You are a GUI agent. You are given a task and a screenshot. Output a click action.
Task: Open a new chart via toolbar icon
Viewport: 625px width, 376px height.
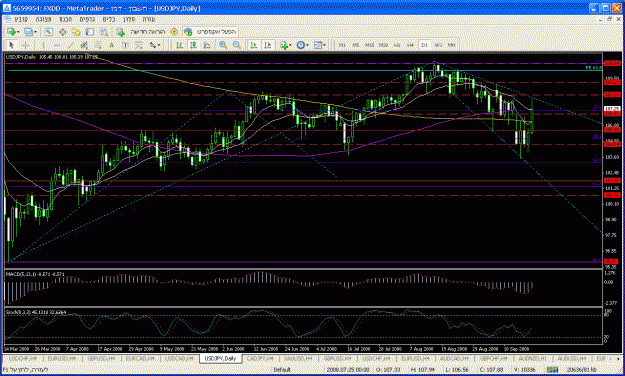coord(11,32)
